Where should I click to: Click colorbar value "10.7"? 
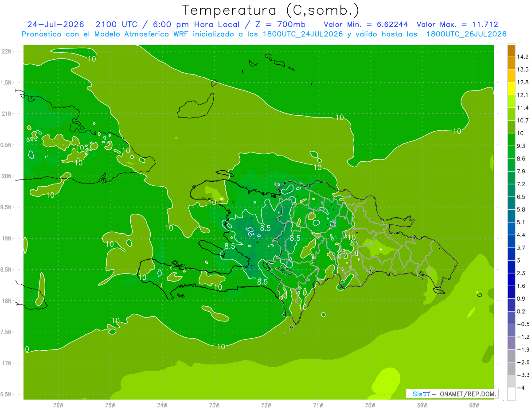(523, 121)
